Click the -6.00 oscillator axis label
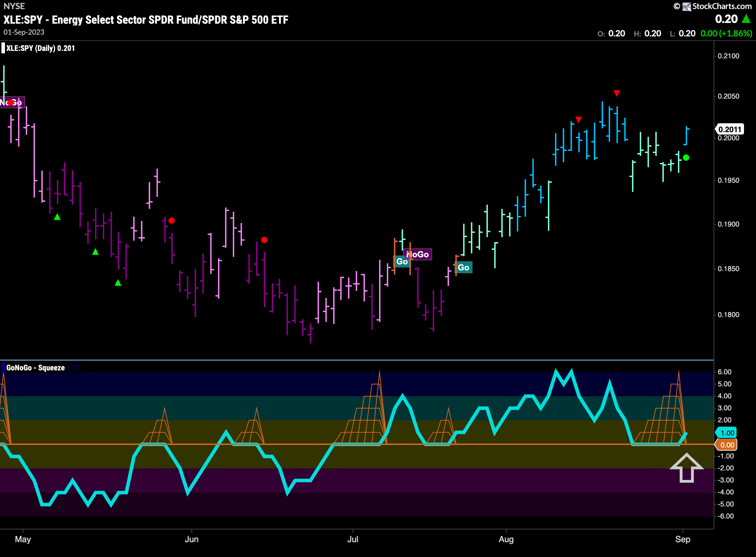Screen dimensions: 756x557 pyautogui.click(x=726, y=516)
